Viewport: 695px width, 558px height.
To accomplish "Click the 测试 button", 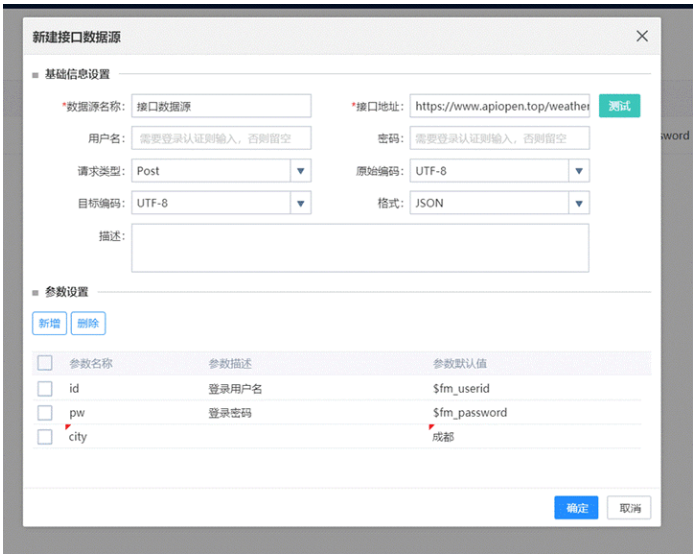I will click(x=619, y=106).
